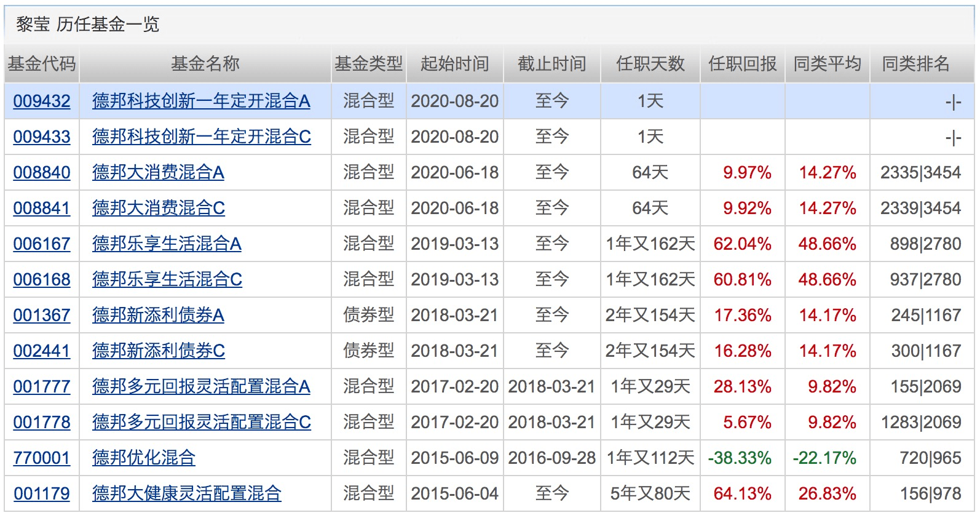Open the 德邦大健康灵活配置混合 fund link
The image size is (980, 518).
tap(187, 493)
